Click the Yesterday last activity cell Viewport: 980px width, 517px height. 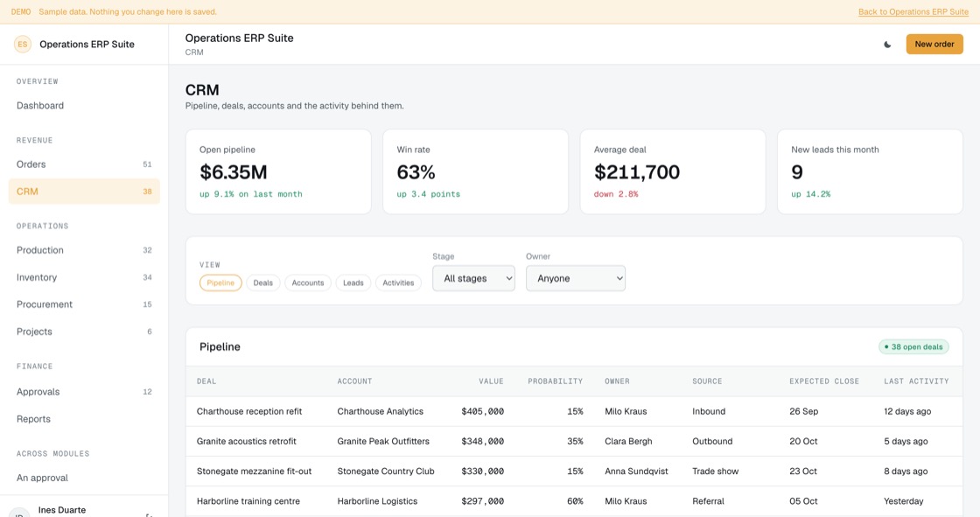[904, 501]
